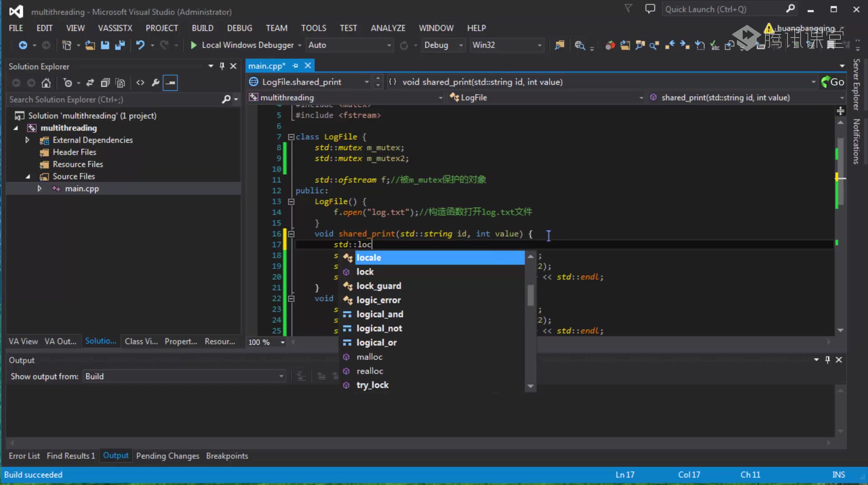Expand the main.cpp tree node
The width and height of the screenshot is (868, 485).
click(40, 189)
